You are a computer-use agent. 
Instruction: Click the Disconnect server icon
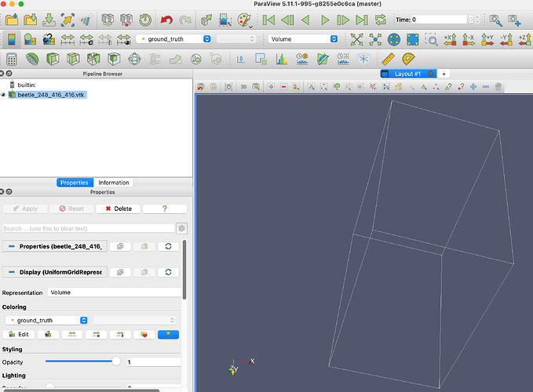tap(126, 20)
